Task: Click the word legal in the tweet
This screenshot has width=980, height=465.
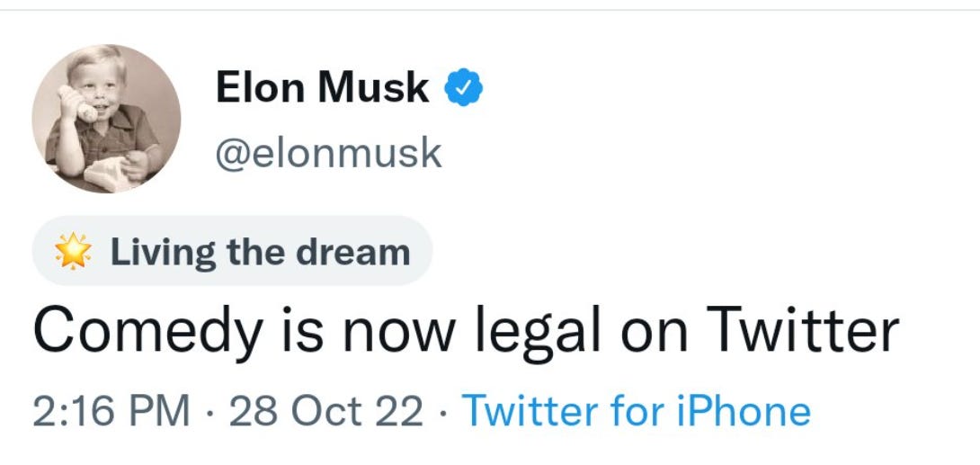Action: 541,331
